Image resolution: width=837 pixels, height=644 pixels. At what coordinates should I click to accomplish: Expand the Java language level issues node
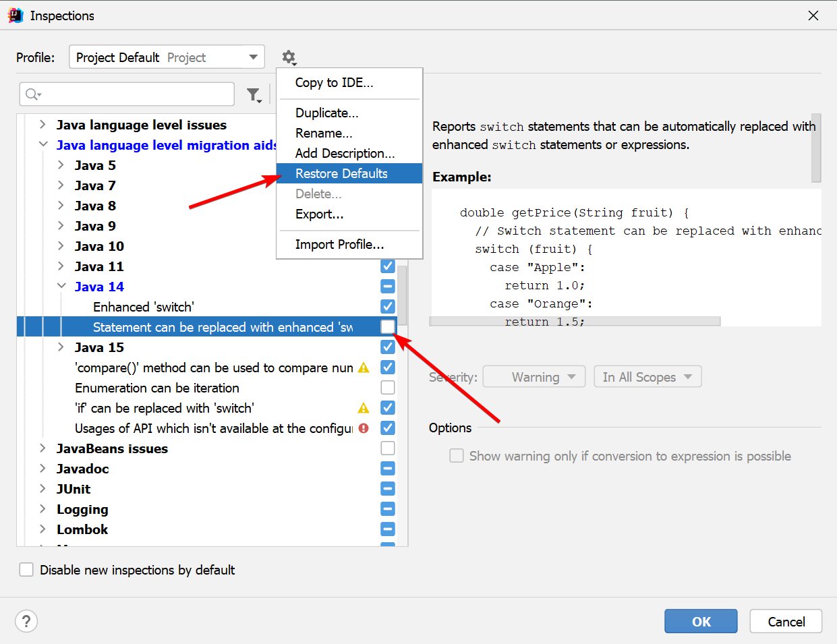(42, 125)
